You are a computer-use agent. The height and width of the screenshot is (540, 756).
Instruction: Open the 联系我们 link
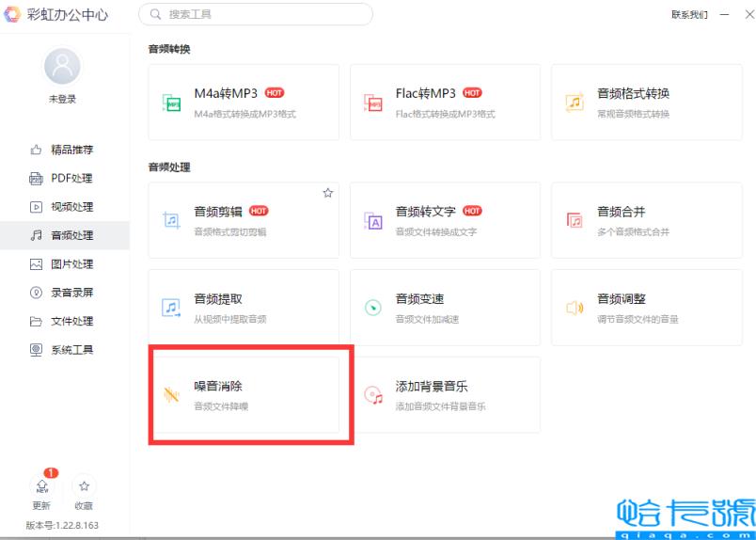pyautogui.click(x=689, y=15)
